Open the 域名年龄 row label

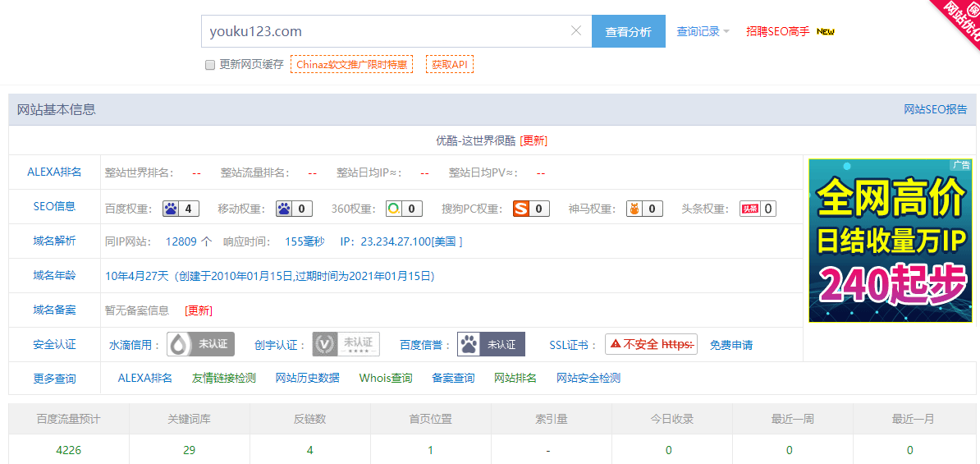54,275
